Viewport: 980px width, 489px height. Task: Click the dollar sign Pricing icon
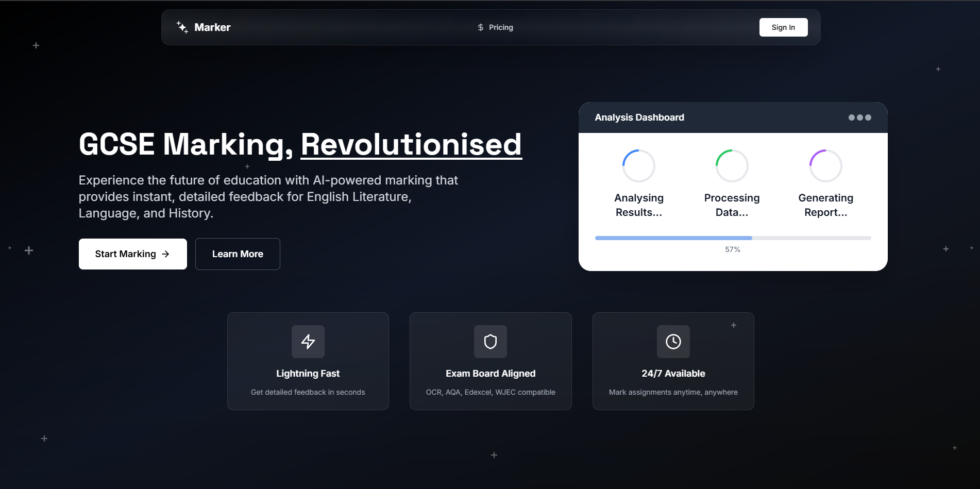point(480,27)
